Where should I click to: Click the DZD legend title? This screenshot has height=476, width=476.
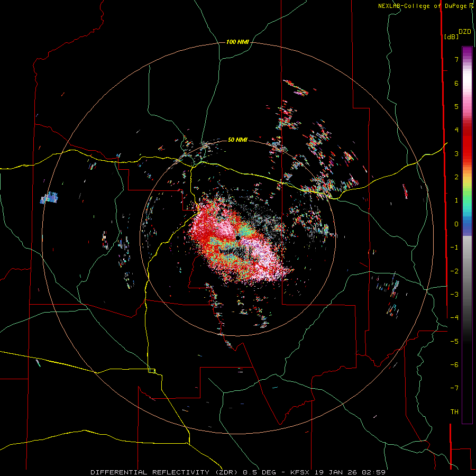pyautogui.click(x=465, y=32)
